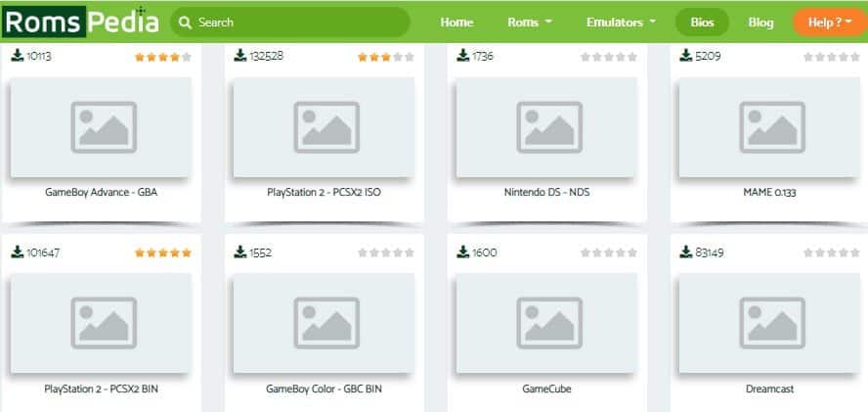Image resolution: width=868 pixels, height=412 pixels.
Task: Click download count 101647
Action: 43,252
